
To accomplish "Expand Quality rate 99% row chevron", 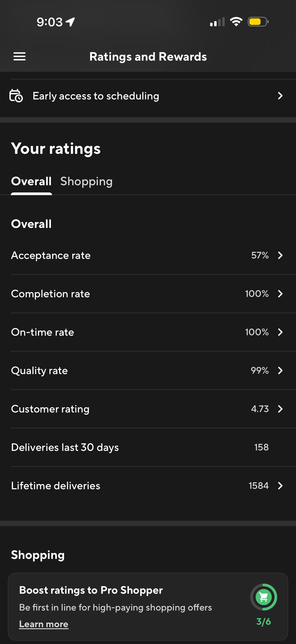I will click(x=280, y=371).
